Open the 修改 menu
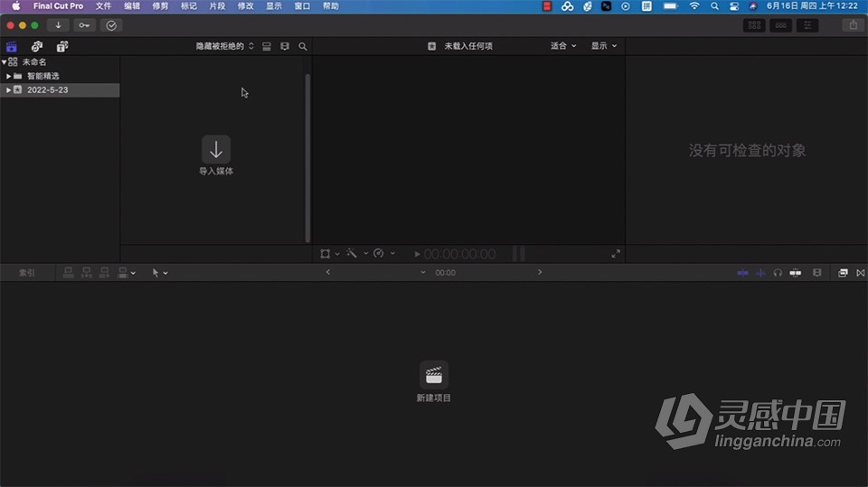This screenshot has height=487, width=868. click(x=245, y=6)
